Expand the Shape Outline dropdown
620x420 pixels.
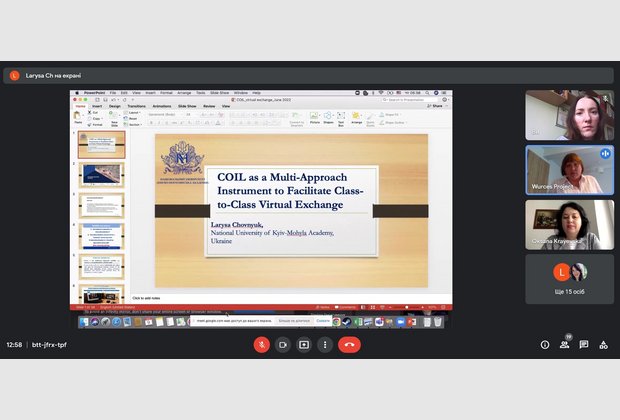pyautogui.click(x=392, y=123)
